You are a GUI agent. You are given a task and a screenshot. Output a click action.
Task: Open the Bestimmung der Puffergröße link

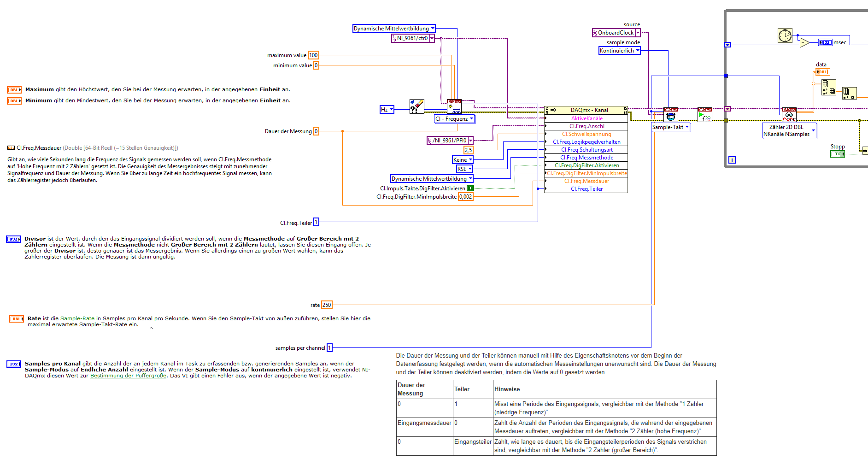point(129,376)
